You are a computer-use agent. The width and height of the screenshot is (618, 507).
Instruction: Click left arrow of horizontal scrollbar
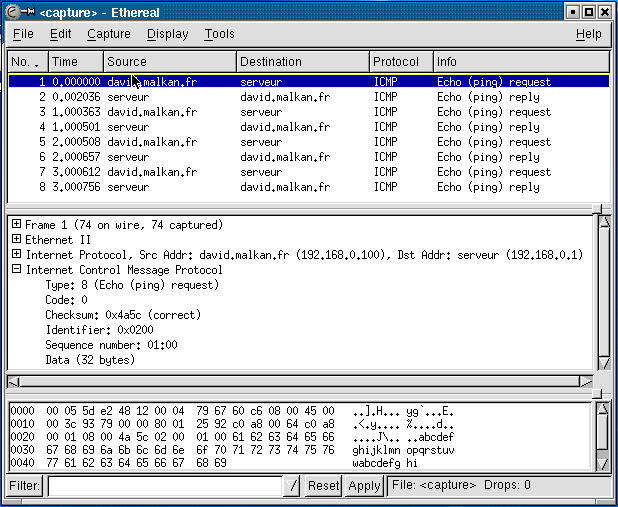pyautogui.click(x=14, y=381)
